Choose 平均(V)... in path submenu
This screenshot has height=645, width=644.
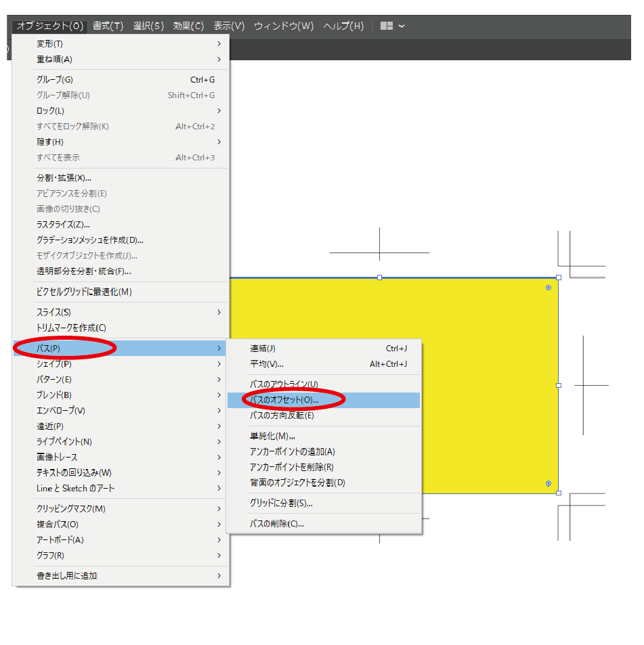click(324, 364)
